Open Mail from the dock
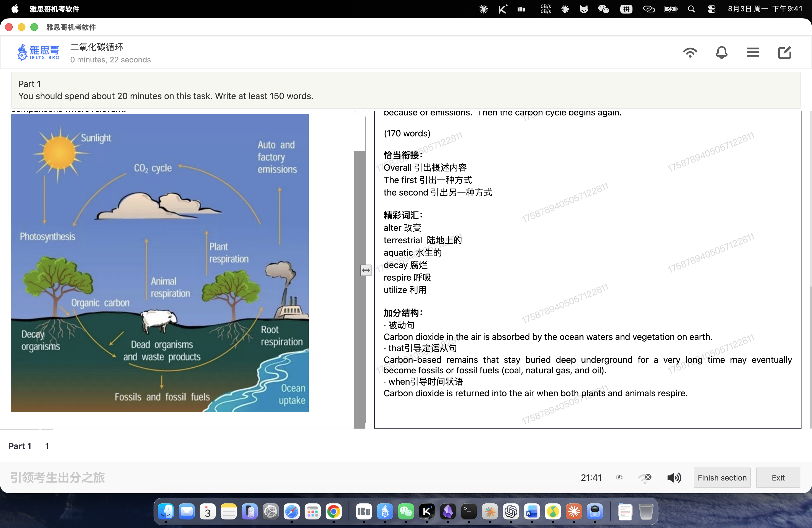Screen dimensions: 812x528 coord(187,511)
